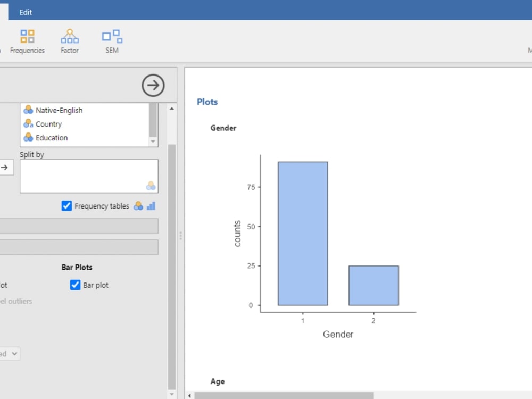Click the Education nominal variable icon
Viewport: 532px width, 399px height.
28,137
